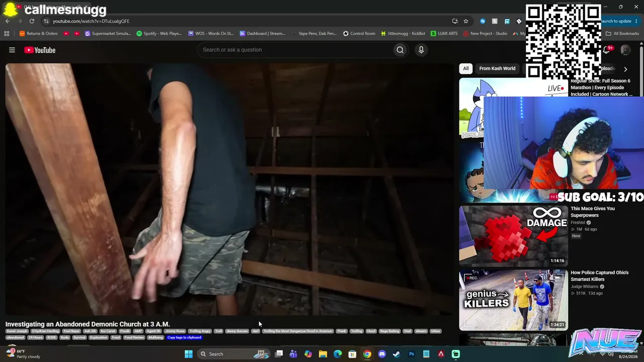Click the install/cast icon in address bar

pyautogui.click(x=455, y=21)
